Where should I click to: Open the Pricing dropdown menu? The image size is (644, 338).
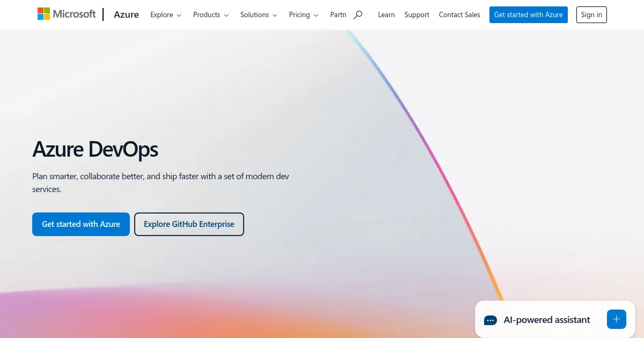[x=303, y=15]
